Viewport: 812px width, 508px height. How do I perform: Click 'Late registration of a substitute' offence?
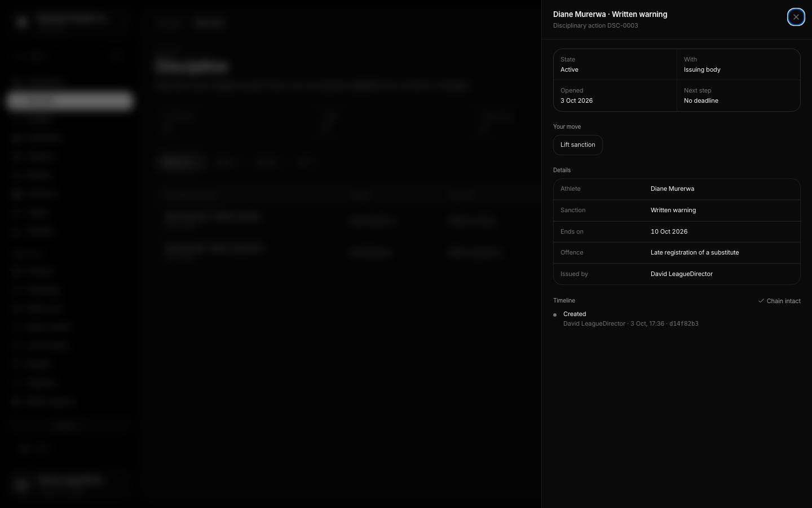(x=695, y=253)
